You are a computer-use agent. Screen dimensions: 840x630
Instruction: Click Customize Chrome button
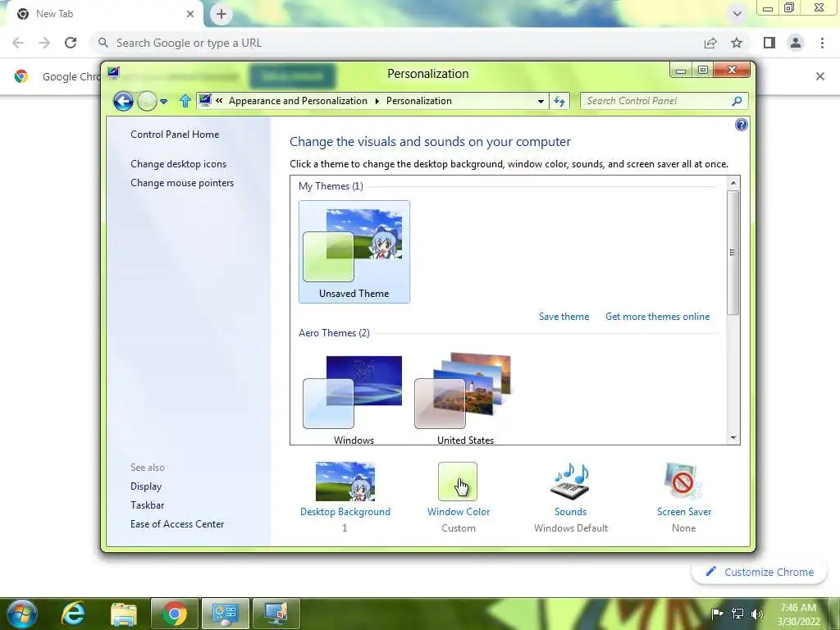[x=760, y=572]
